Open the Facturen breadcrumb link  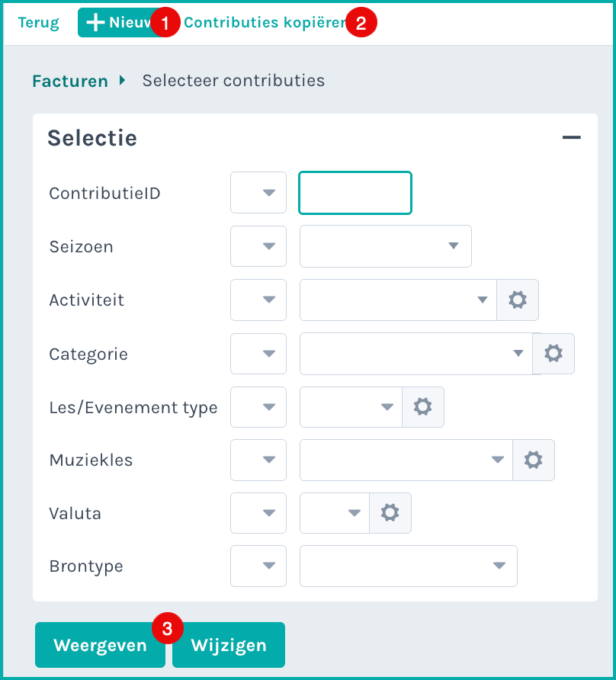[70, 81]
